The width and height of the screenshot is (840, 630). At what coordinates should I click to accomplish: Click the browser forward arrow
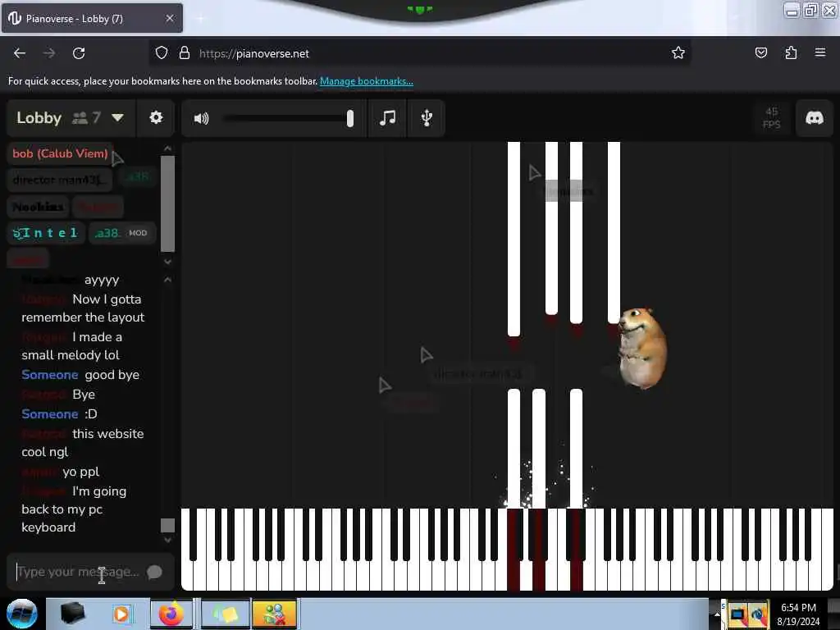pyautogui.click(x=49, y=53)
